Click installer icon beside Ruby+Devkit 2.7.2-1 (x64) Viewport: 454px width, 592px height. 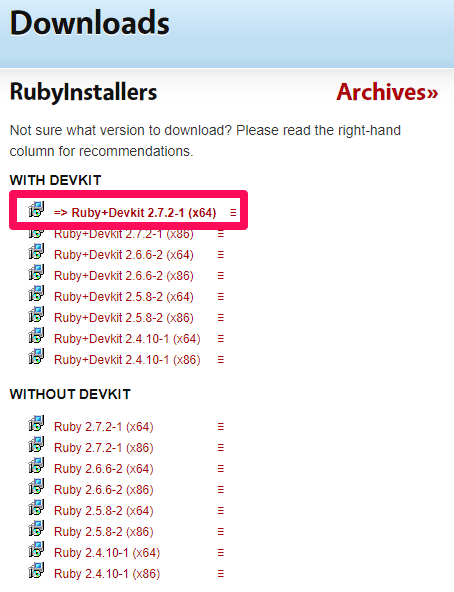(x=36, y=209)
